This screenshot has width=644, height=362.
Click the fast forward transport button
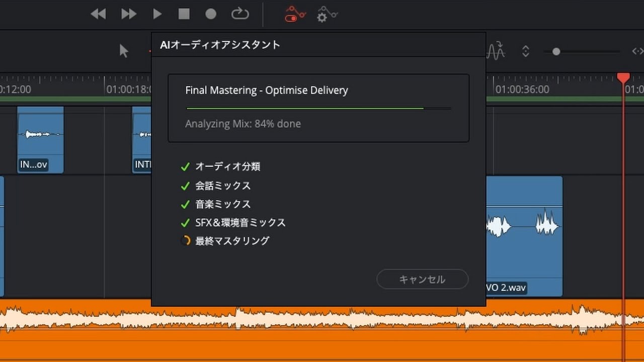click(x=129, y=14)
